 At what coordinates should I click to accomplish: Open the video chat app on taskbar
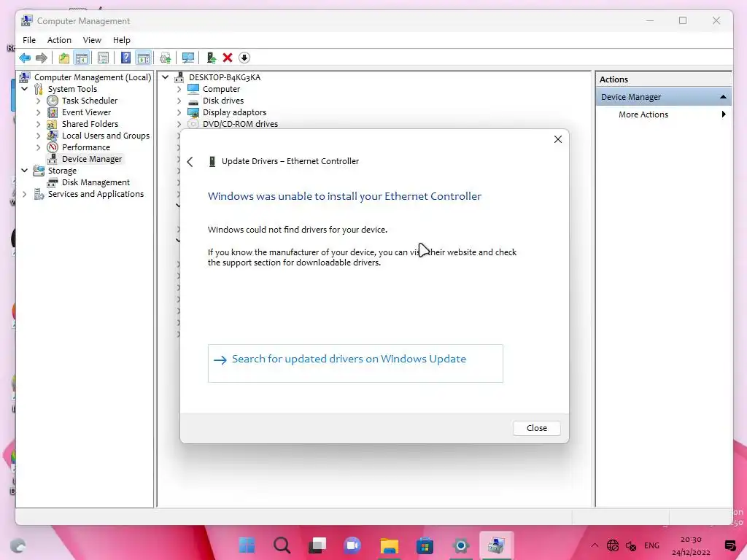tap(353, 545)
